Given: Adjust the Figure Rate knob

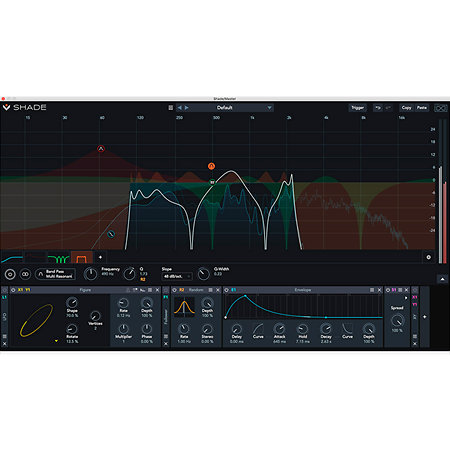Looking at the screenshot, I should click(123, 303).
